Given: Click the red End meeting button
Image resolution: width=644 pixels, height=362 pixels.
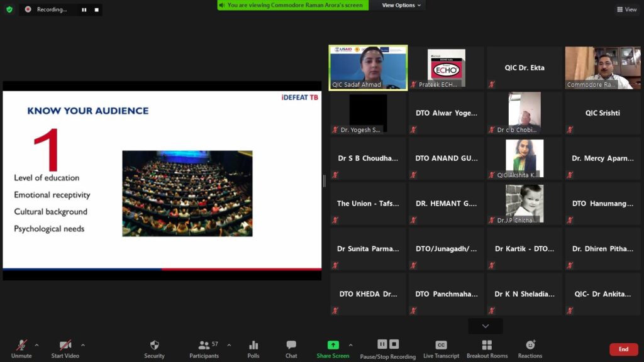Looking at the screenshot, I should 623,349.
